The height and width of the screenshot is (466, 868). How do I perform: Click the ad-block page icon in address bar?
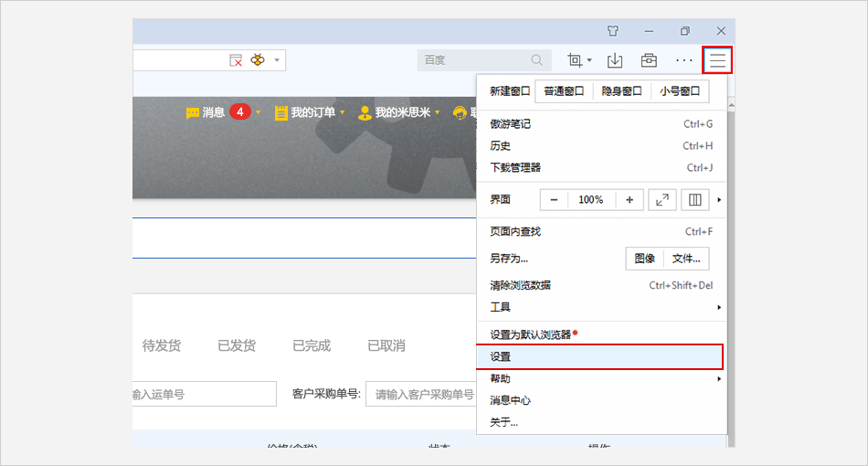(x=236, y=60)
